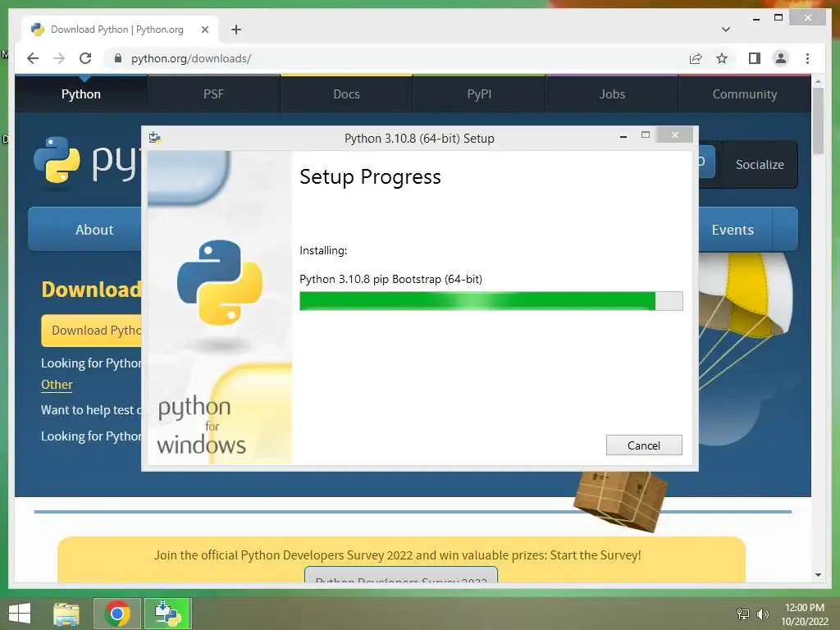The width and height of the screenshot is (840, 630).
Task: Click the page vertical scrollbar thumb
Action: click(818, 121)
